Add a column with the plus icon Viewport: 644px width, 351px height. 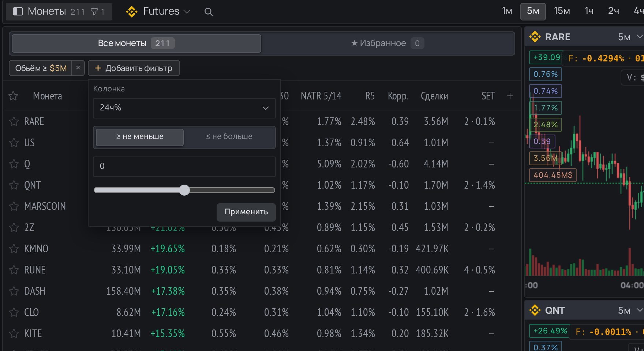510,96
